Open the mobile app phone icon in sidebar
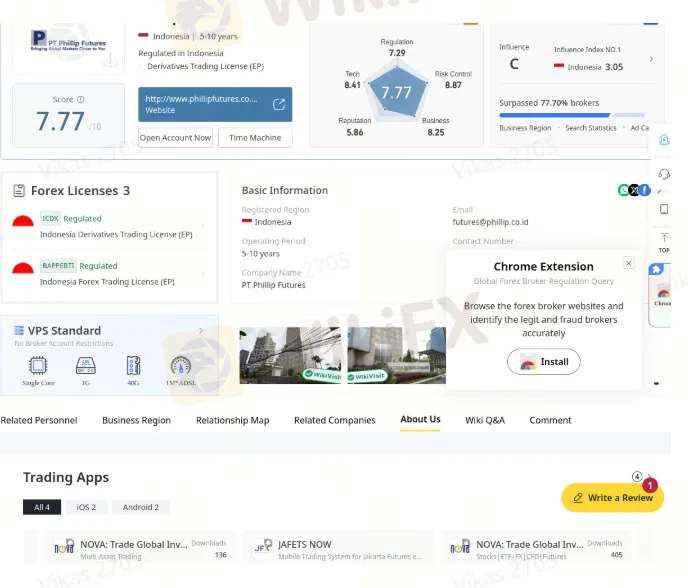Screen dimensions: 688x588 pyautogui.click(x=664, y=209)
